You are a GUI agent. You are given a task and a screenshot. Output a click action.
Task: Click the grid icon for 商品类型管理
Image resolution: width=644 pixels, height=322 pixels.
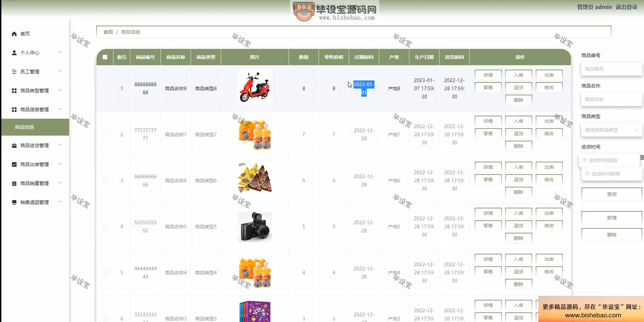(x=14, y=91)
